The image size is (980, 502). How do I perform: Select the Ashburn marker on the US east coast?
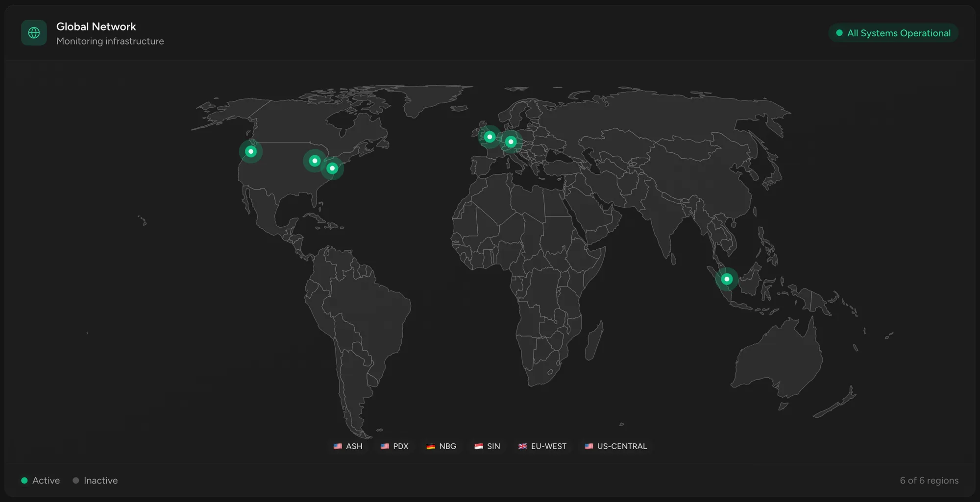(332, 168)
